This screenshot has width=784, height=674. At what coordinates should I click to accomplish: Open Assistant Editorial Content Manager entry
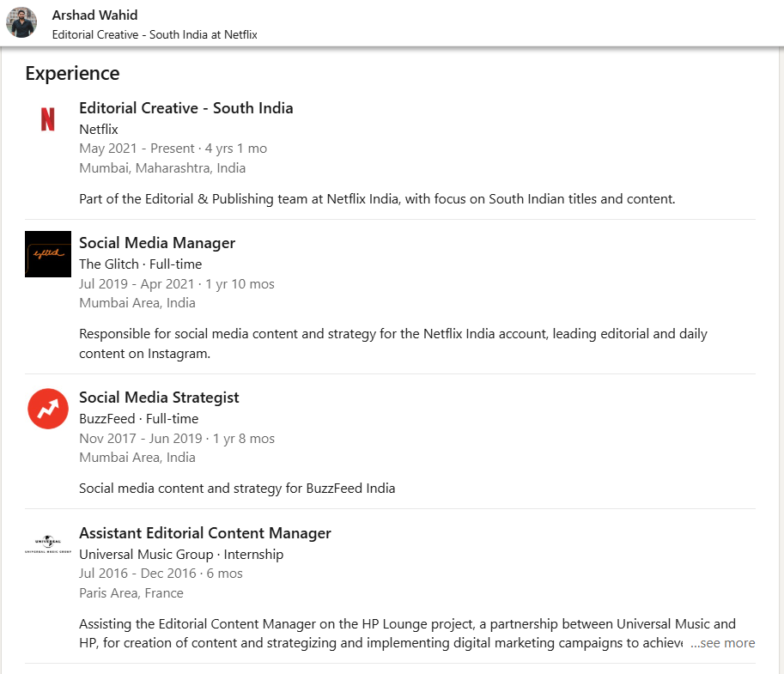coord(205,533)
